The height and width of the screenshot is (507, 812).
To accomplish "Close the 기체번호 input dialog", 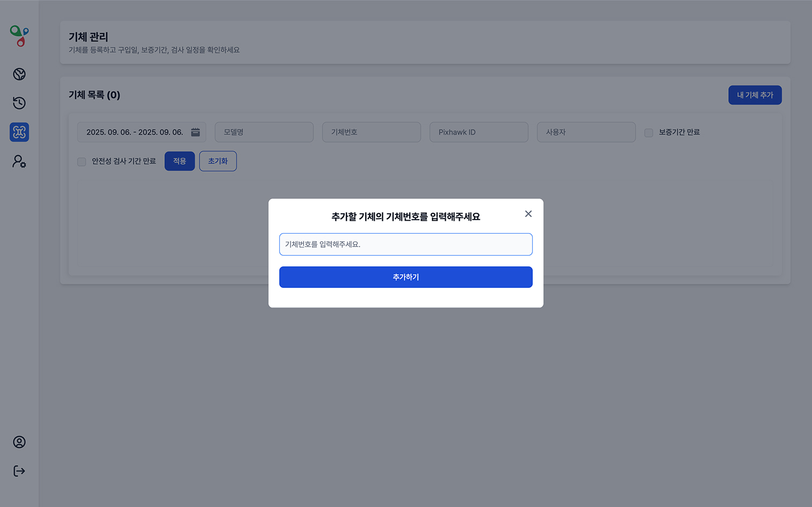I will point(528,214).
